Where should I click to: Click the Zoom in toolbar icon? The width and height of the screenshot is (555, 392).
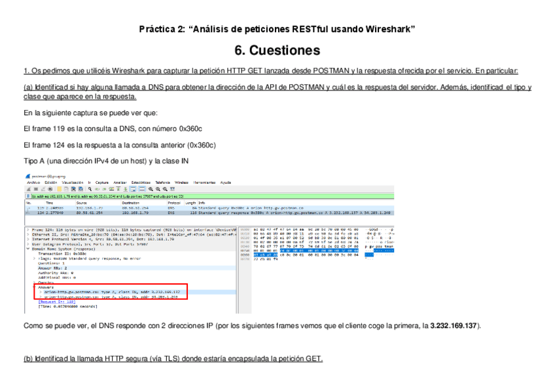pos(151,189)
